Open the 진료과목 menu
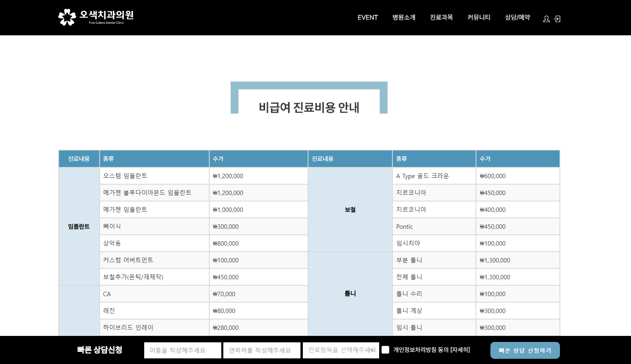This screenshot has width=631, height=364. 441,17
